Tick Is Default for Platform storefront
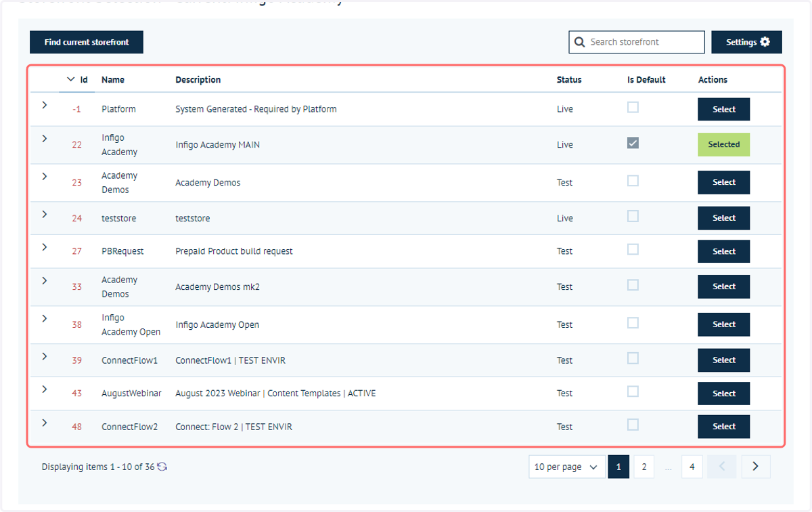This screenshot has width=812, height=512. point(633,107)
